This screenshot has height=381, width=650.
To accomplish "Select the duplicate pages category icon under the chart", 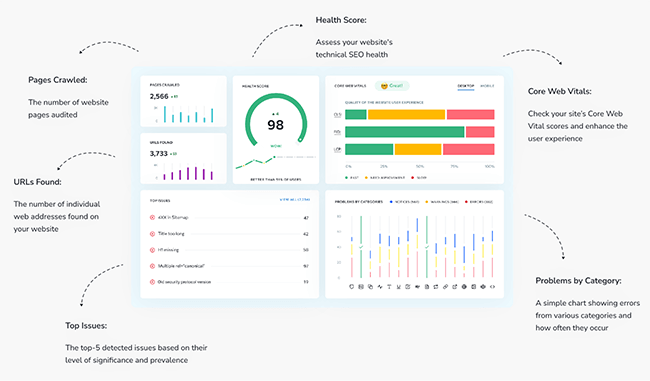I will [x=370, y=286].
